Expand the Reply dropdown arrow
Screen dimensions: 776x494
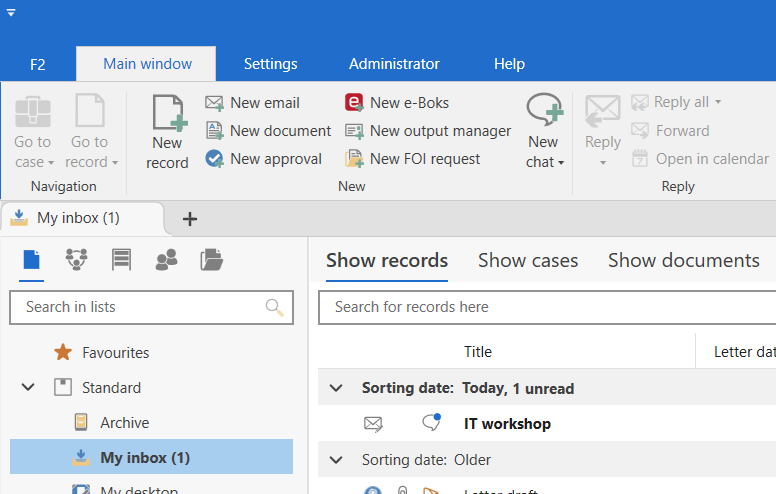point(603,163)
